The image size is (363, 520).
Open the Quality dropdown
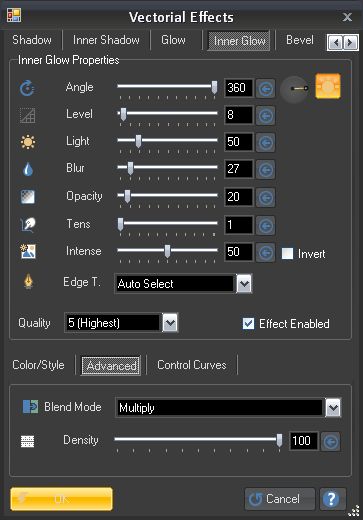click(x=170, y=323)
